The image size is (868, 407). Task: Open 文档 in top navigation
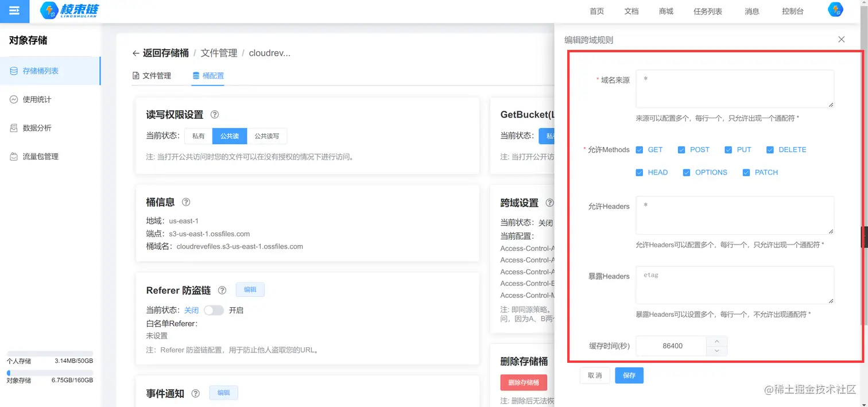(x=631, y=11)
